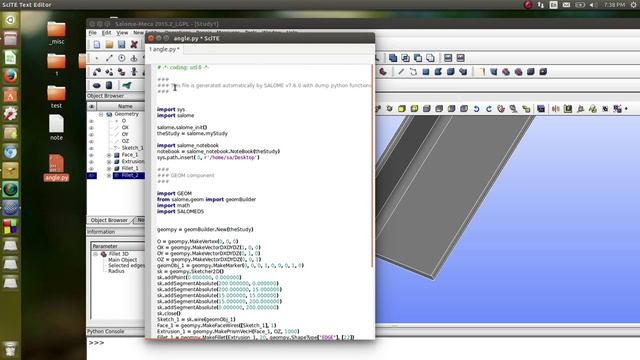Switch to the Object Browser bottom tab
640x360 pixels.
pos(109,220)
